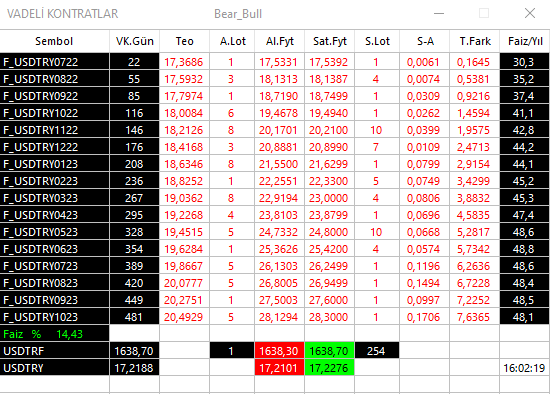Click the USDTRF sell lot value 254
The height and width of the screenshot is (394, 552).
(377, 351)
